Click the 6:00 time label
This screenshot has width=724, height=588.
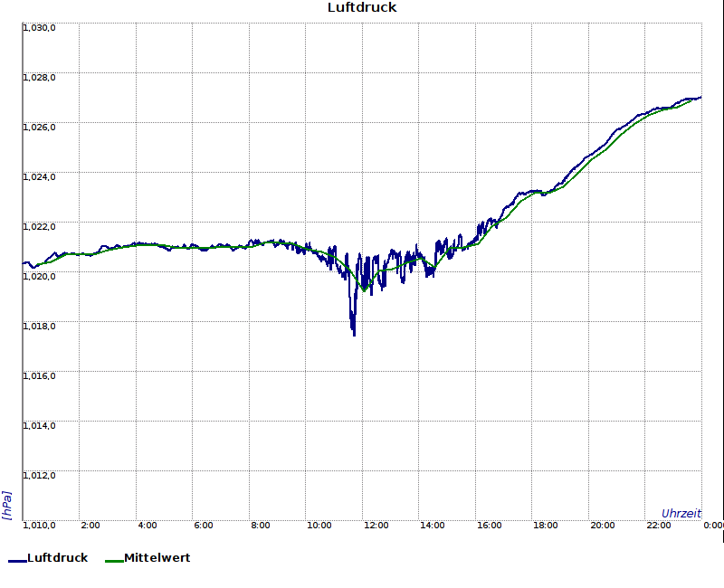(x=203, y=526)
